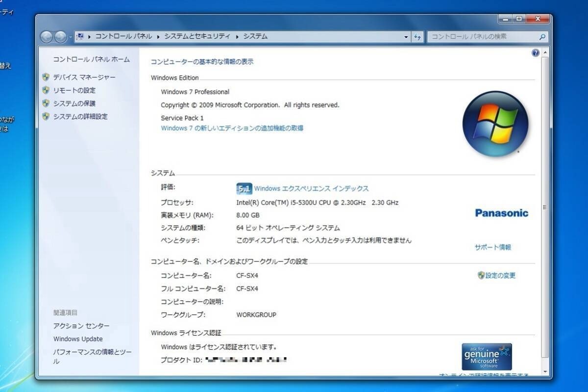This screenshot has width=588, height=392.
Task: Open アクション センター link
Action: 81,326
